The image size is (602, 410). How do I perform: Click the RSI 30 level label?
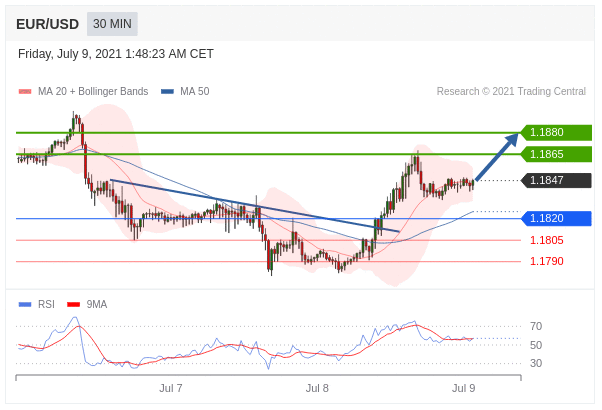tap(536, 363)
